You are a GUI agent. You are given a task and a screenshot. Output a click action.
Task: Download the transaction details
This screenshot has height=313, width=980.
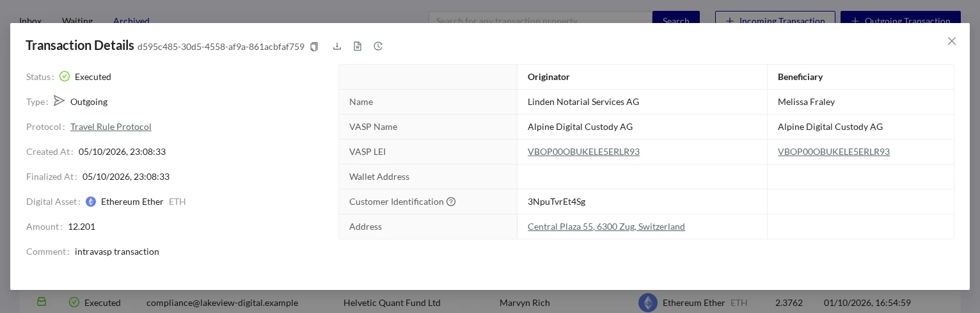337,46
